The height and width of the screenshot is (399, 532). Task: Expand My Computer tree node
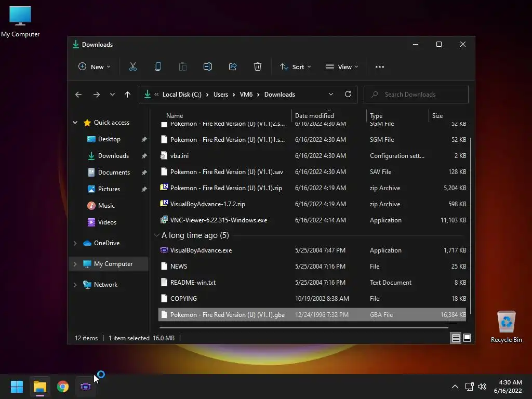75,264
